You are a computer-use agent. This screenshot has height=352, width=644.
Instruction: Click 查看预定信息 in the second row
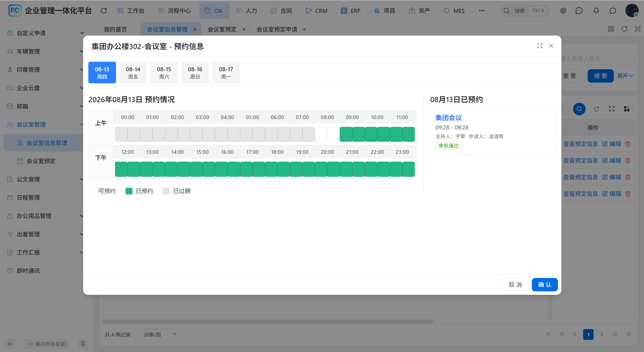click(580, 161)
